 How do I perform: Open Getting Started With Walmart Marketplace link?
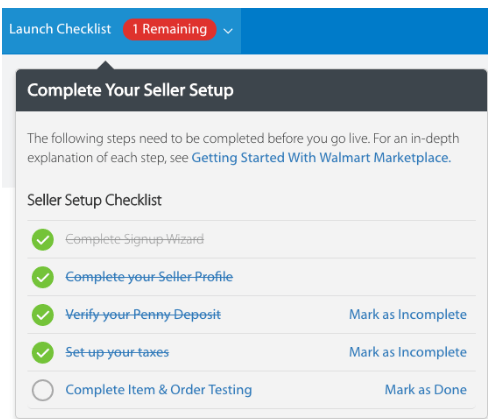coord(321,158)
